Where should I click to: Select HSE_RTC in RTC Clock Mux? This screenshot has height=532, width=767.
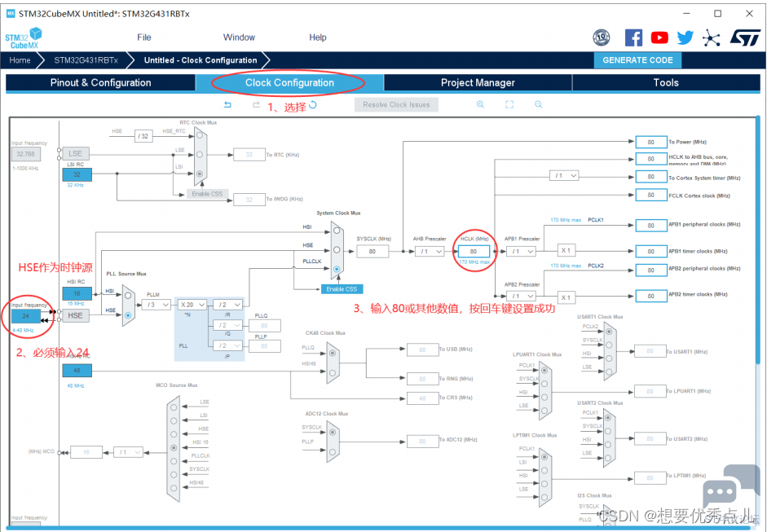click(x=200, y=135)
